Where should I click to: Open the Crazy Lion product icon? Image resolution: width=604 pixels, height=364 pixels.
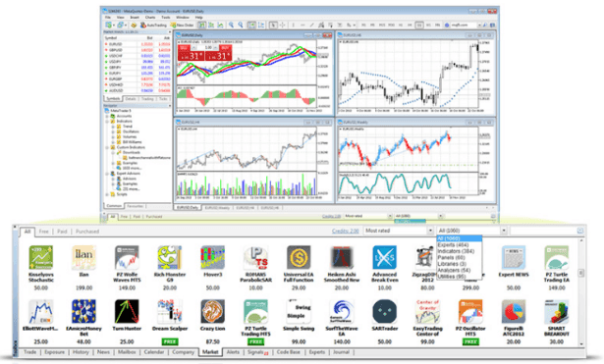tap(213, 311)
